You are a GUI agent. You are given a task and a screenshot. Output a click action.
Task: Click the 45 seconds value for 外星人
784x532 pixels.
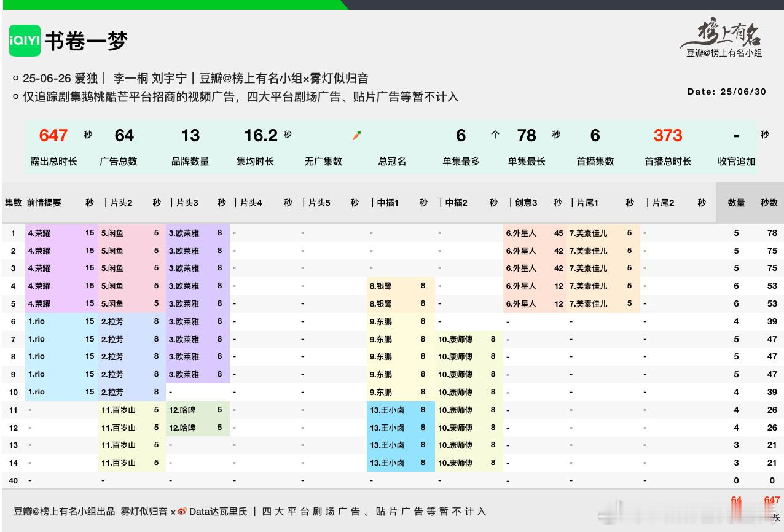559,233
